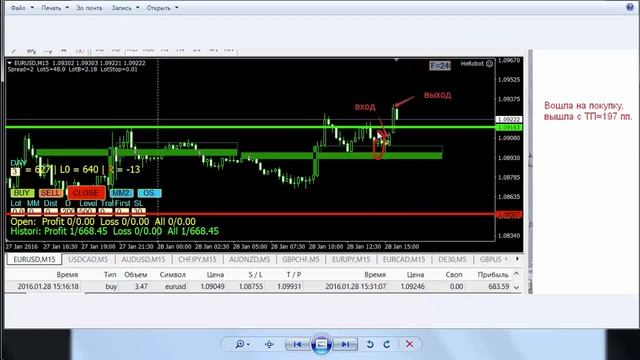
Task: Click the MM input field
Action: (34, 211)
